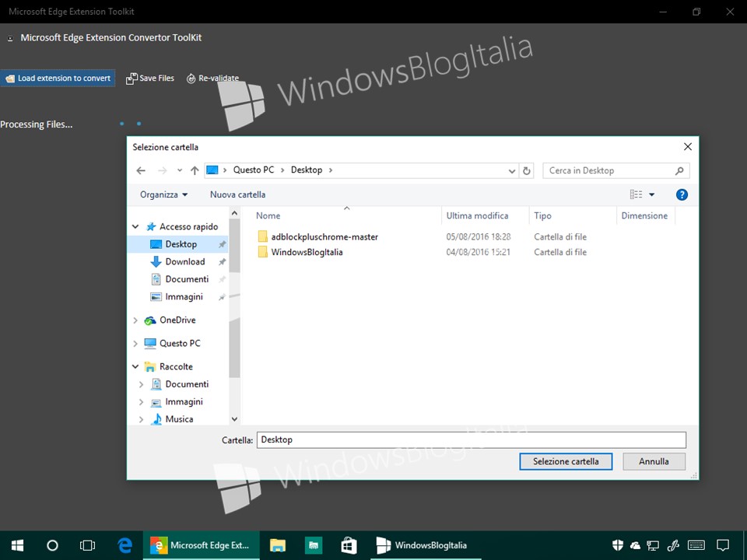Open Task View in taskbar

[x=88, y=546]
